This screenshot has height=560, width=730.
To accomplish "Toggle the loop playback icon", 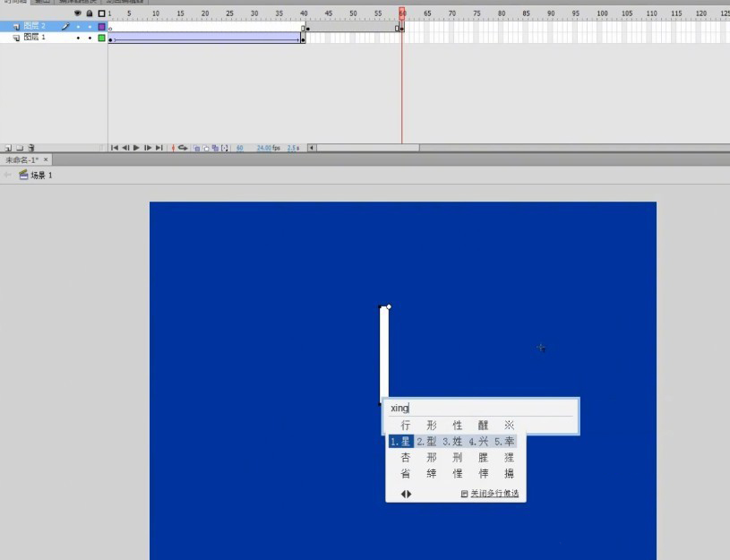I will (x=183, y=148).
